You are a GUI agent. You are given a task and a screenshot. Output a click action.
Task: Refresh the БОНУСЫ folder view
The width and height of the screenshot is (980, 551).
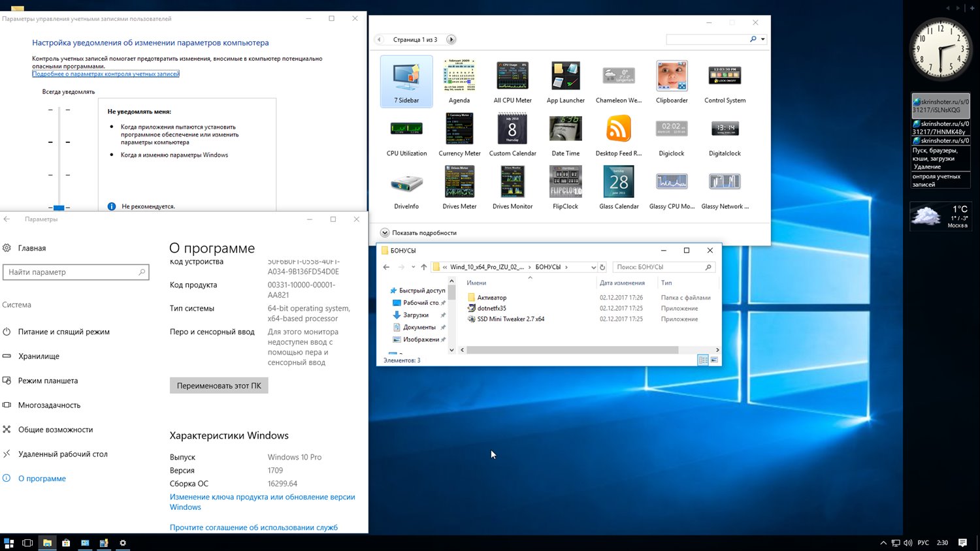pos(602,267)
